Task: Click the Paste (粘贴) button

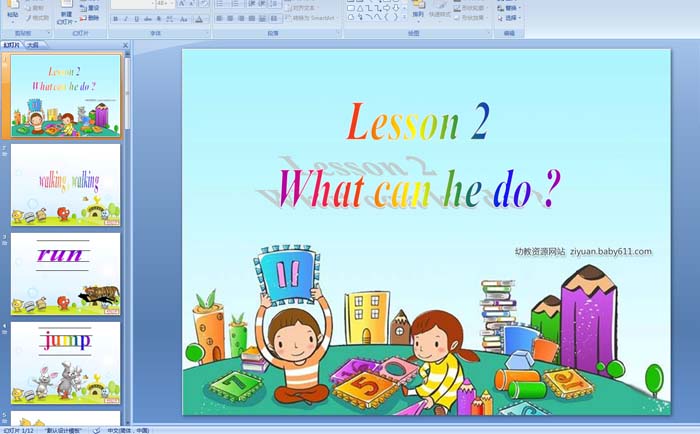Action: click(12, 13)
